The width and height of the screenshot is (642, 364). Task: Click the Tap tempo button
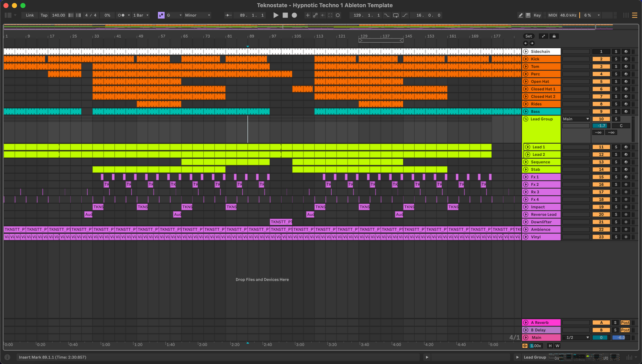[x=44, y=15]
